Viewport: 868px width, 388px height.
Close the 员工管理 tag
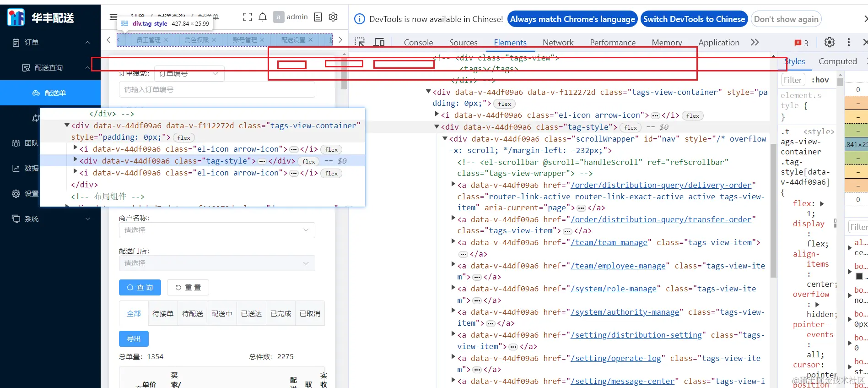[166, 40]
